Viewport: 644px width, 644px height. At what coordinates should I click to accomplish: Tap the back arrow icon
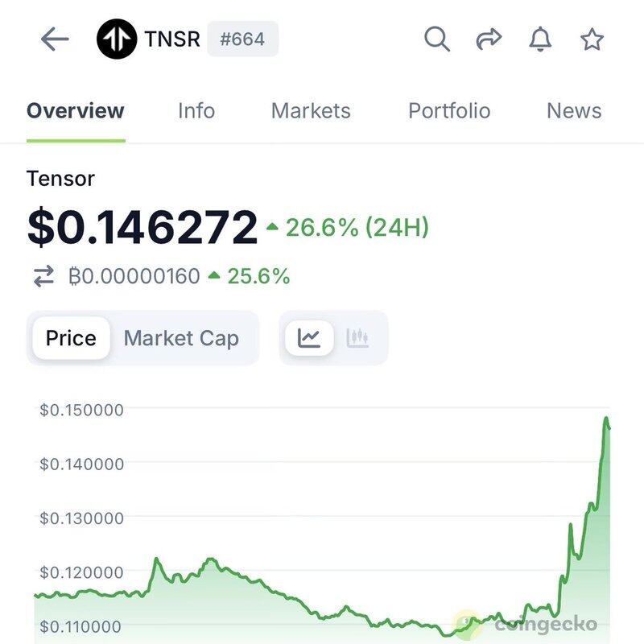(55, 39)
